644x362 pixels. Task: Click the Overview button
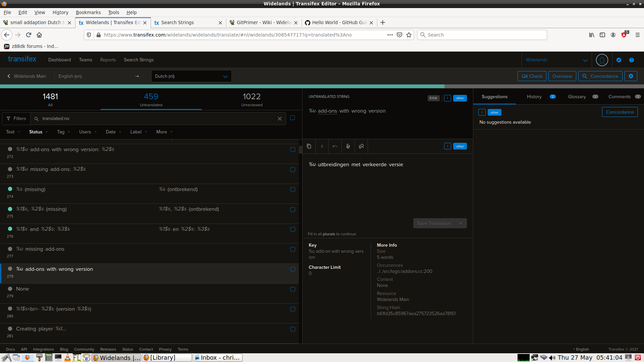[562, 76]
